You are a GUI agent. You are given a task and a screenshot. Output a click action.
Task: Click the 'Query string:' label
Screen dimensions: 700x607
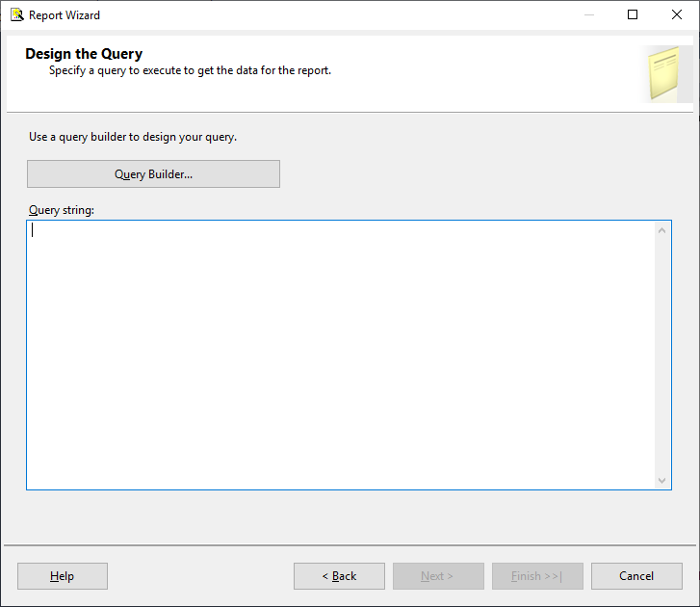click(x=62, y=210)
